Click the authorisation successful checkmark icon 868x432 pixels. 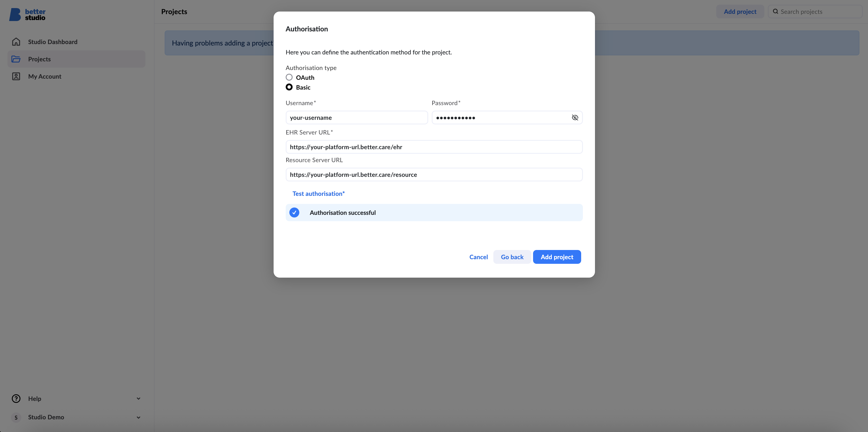pyautogui.click(x=294, y=213)
